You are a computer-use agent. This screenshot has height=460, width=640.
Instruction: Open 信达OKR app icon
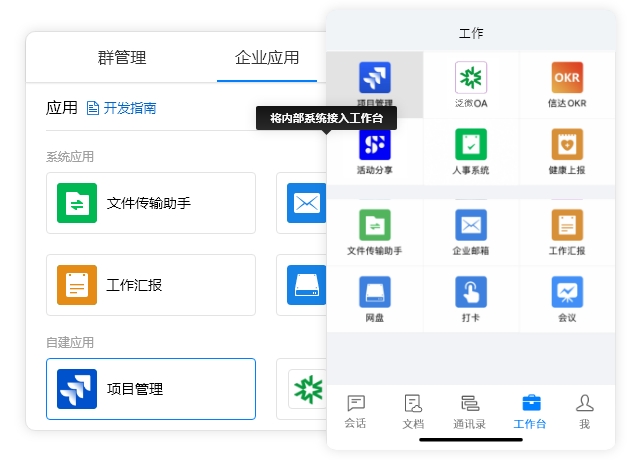point(567,78)
